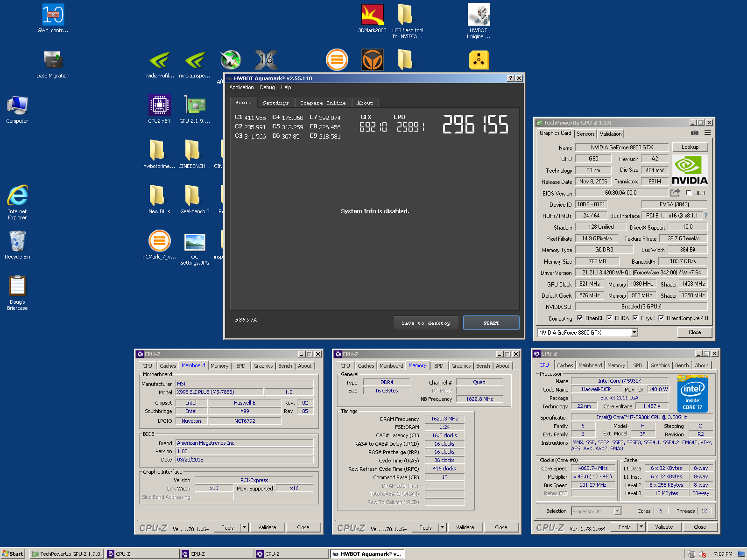
Task: Click Lookup button in GPU-Z
Action: point(690,147)
